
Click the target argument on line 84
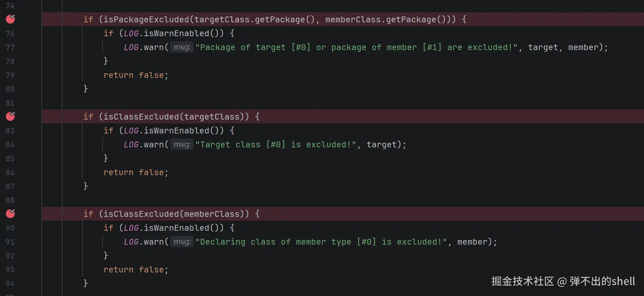(x=382, y=144)
